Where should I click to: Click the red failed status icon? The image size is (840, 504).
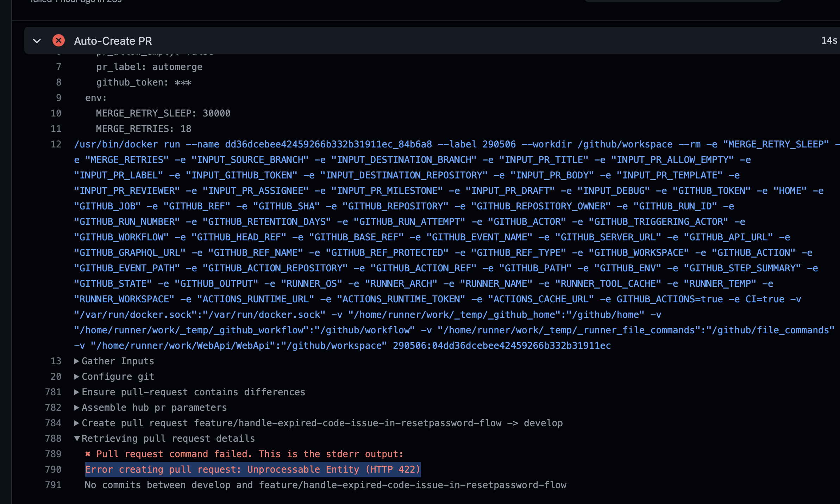[58, 40]
